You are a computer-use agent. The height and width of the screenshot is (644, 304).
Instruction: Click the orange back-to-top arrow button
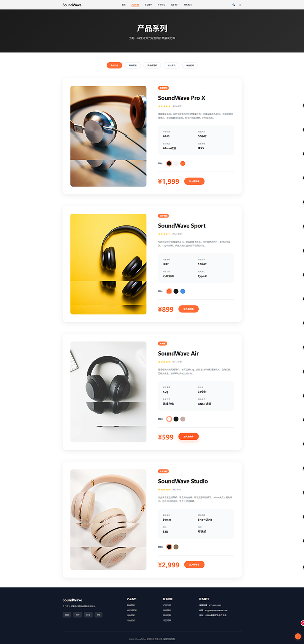coord(298,636)
